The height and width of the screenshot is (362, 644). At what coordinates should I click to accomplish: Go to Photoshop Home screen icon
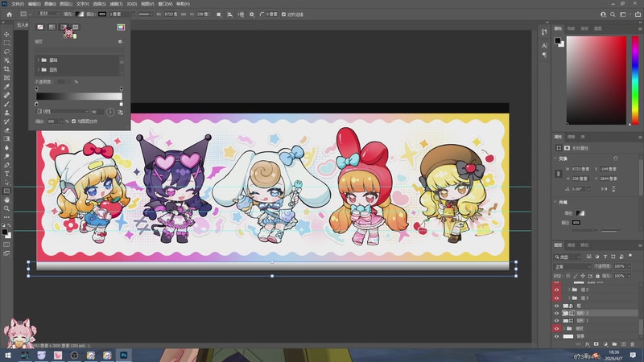[x=9, y=14]
